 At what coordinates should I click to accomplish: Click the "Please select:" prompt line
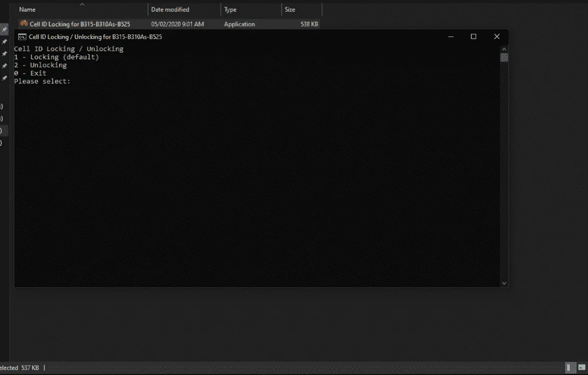click(42, 81)
